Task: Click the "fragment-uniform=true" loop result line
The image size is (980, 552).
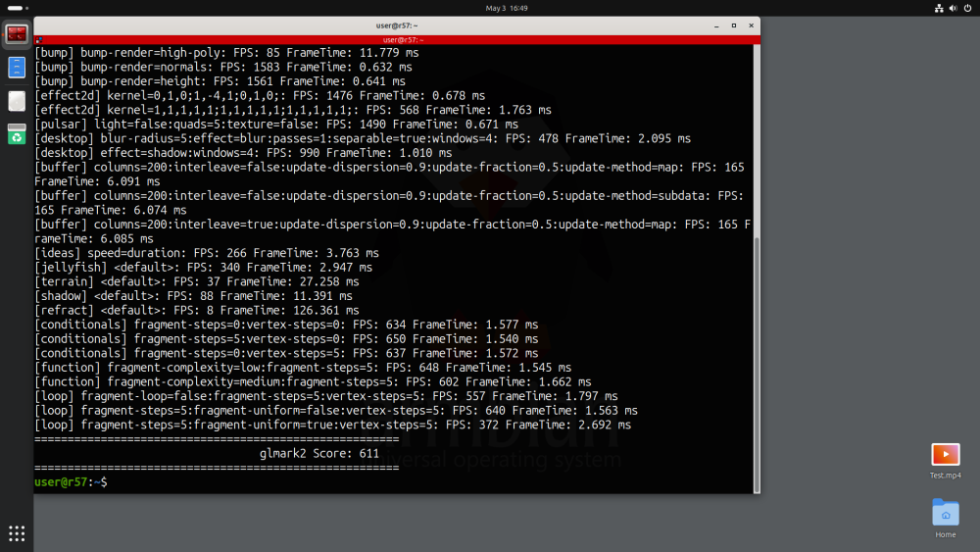Action: point(332,426)
